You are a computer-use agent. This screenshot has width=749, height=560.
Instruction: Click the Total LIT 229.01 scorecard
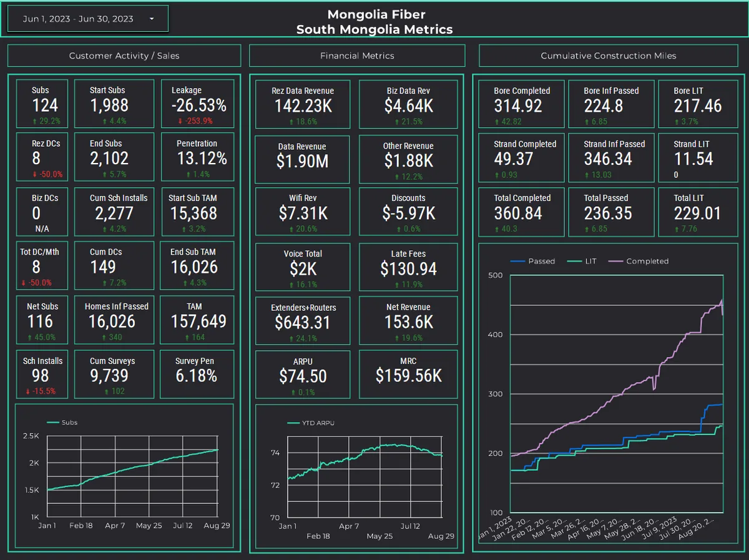coord(697,212)
